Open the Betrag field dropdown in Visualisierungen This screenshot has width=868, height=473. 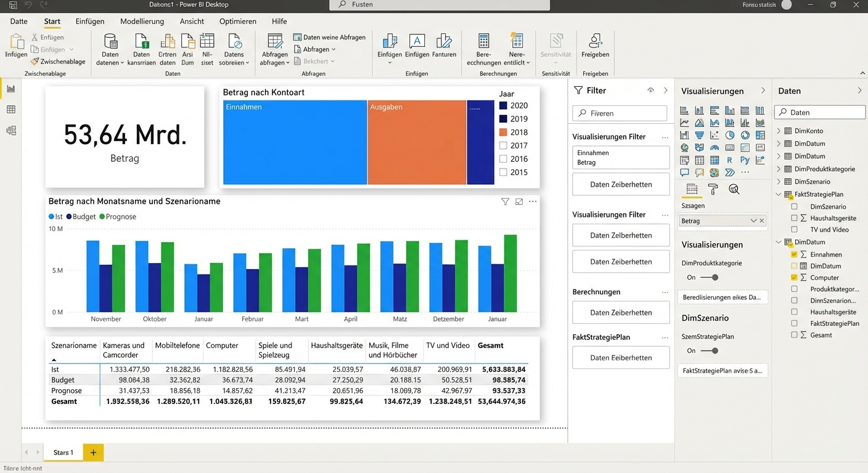[753, 220]
